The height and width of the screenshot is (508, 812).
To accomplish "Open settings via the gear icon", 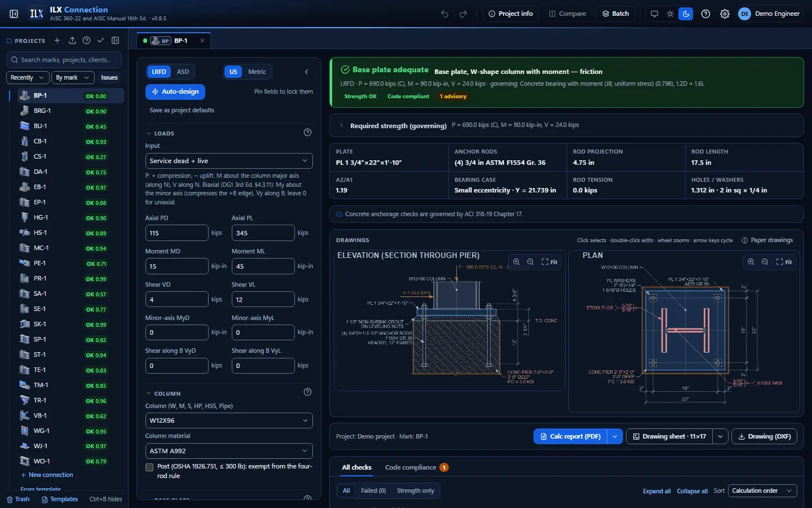I will point(725,14).
